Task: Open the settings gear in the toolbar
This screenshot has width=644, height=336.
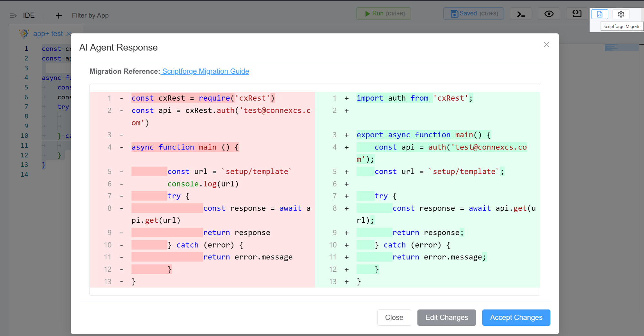Action: [621, 14]
